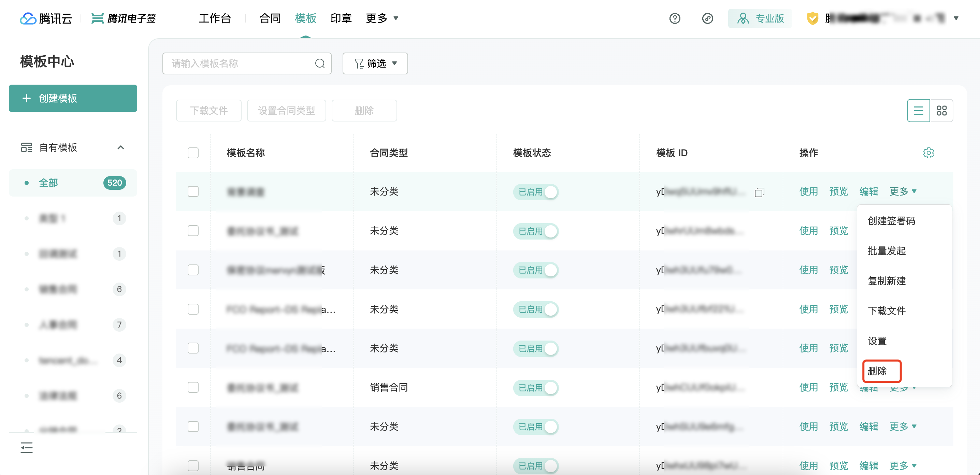Collapse the 自有模板 sidebar section

pos(120,147)
